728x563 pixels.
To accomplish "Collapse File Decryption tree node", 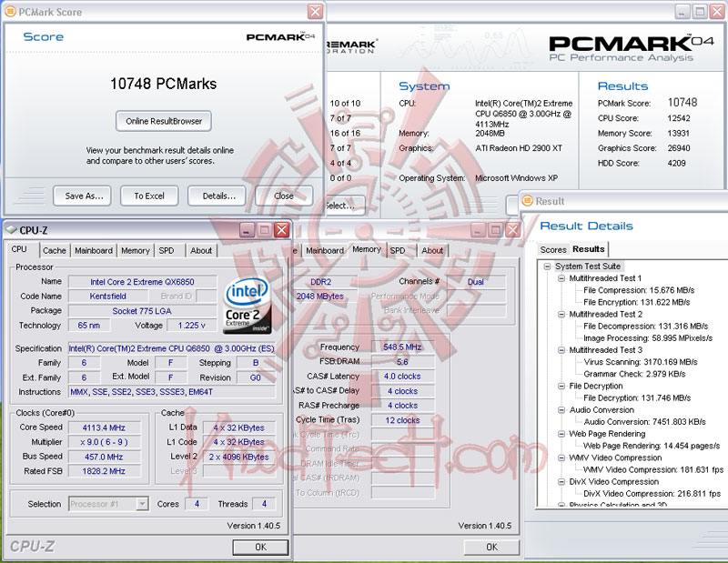I will click(x=561, y=386).
